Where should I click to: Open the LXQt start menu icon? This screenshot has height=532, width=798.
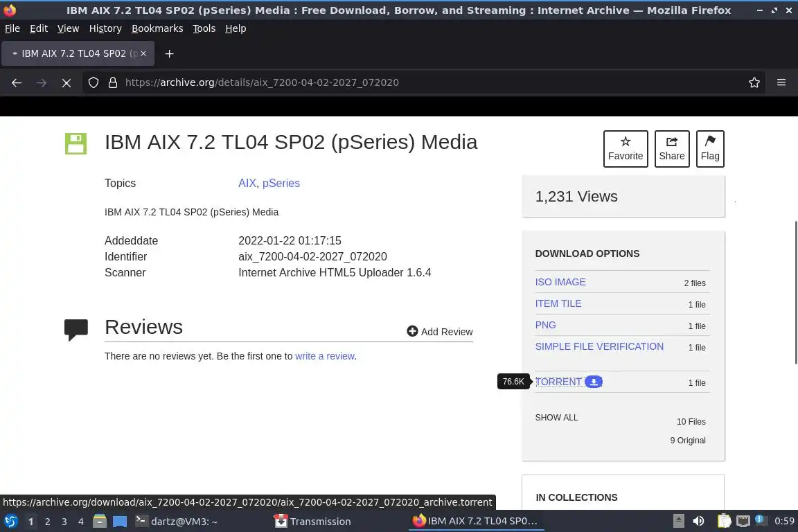coord(10,522)
